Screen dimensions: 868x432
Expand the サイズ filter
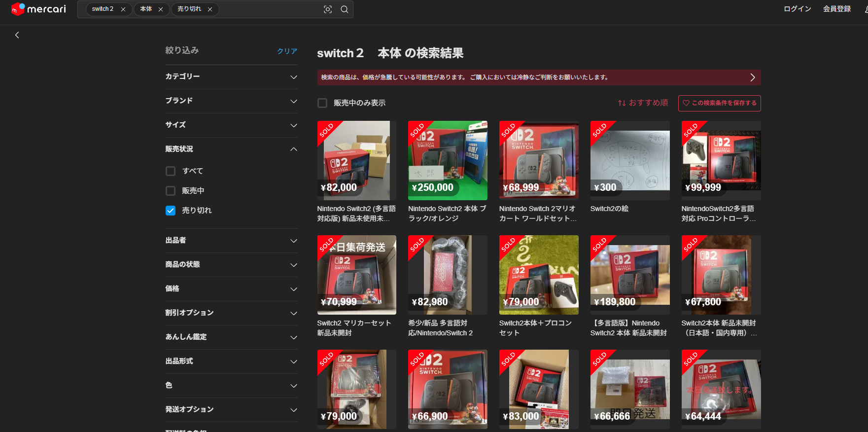[232, 125]
